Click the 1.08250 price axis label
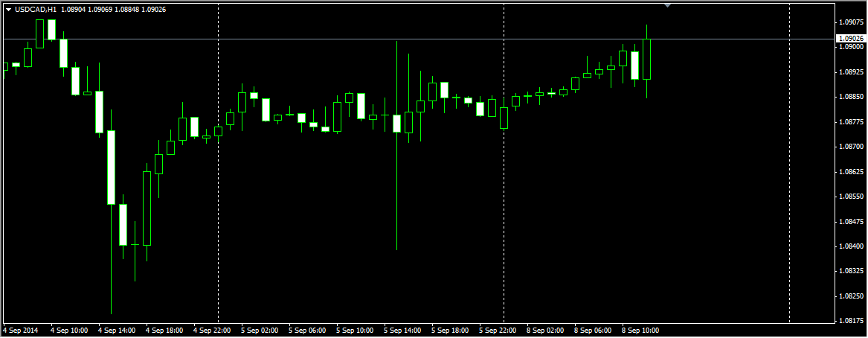Image resolution: width=868 pixels, height=338 pixels. 851,296
